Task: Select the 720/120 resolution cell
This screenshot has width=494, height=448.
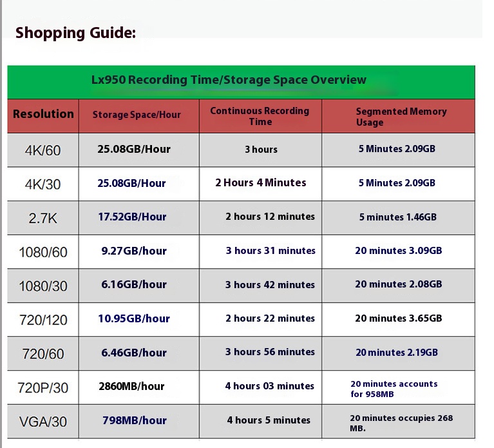Action: click(43, 320)
